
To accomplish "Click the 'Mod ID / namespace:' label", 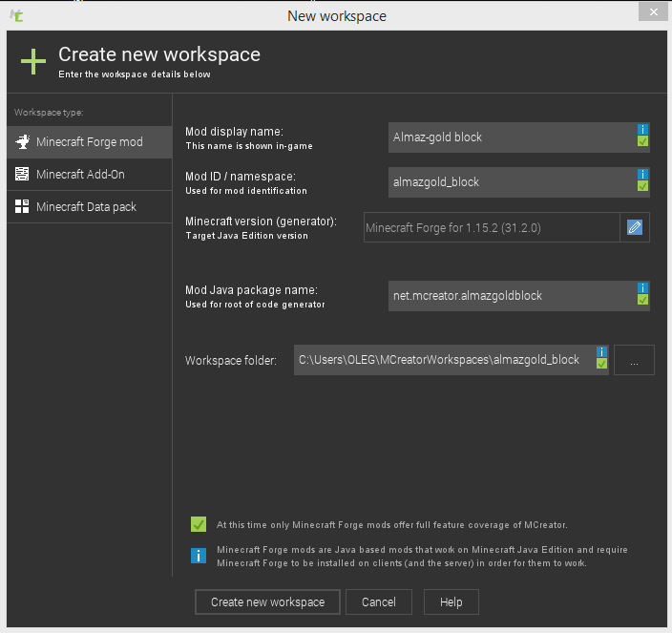I will click(x=241, y=177).
